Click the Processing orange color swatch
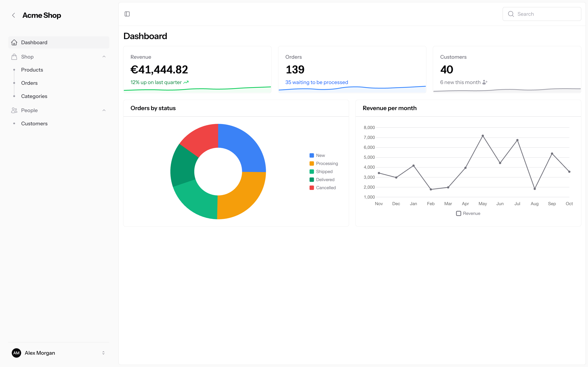The width and height of the screenshot is (588, 367). point(312,163)
